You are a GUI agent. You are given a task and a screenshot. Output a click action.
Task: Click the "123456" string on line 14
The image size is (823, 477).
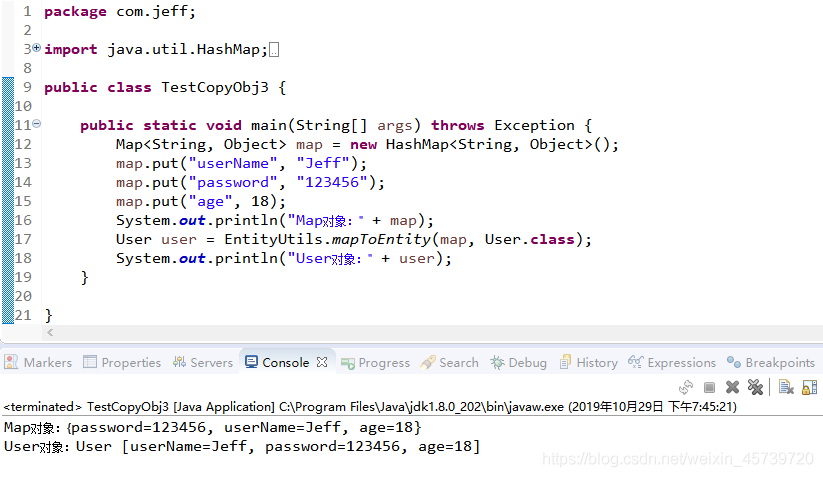click(x=332, y=182)
